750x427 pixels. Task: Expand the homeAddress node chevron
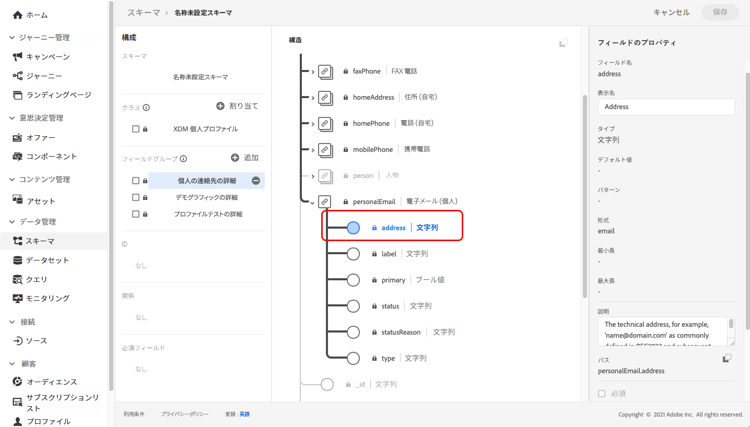(312, 98)
